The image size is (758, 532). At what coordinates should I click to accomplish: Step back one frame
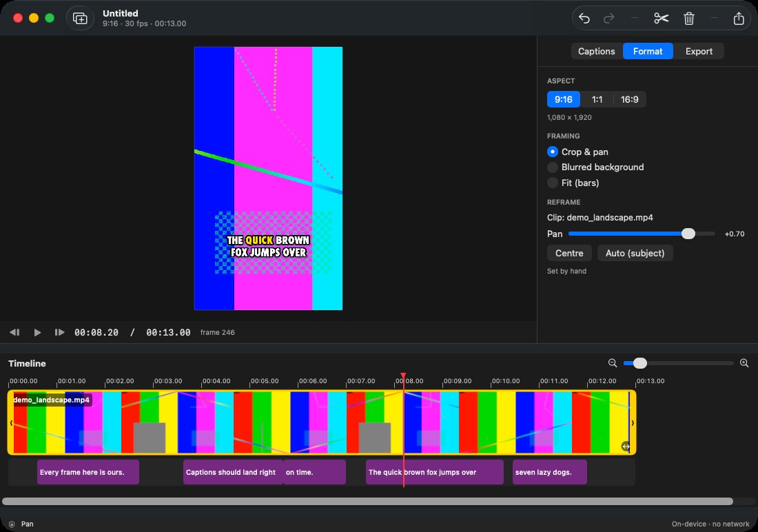(14, 332)
